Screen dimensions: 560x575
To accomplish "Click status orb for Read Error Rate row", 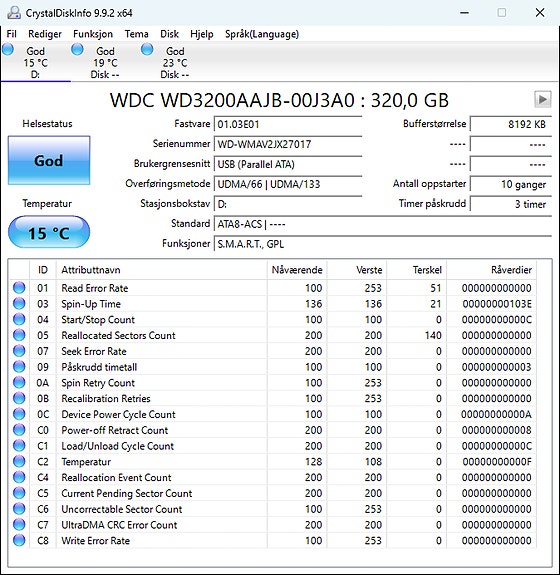I will pos(19,288).
